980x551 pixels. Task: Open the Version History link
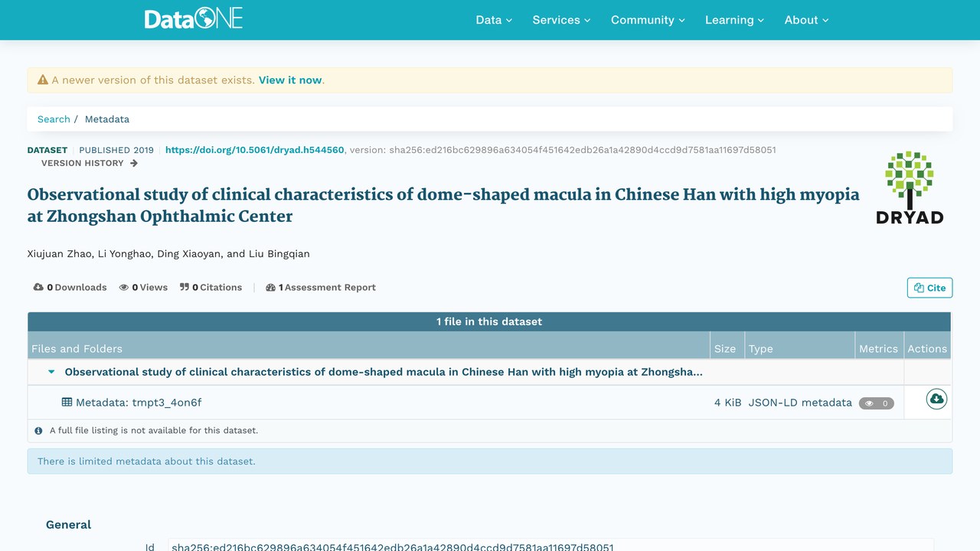pyautogui.click(x=90, y=163)
